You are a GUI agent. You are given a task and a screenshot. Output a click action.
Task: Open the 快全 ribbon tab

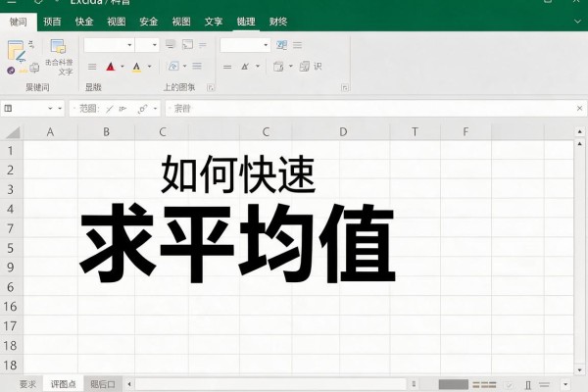[84, 22]
